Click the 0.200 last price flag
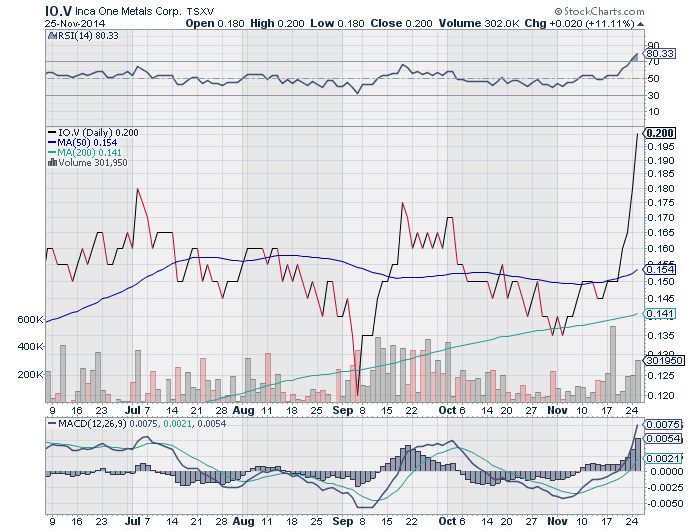 click(660, 132)
